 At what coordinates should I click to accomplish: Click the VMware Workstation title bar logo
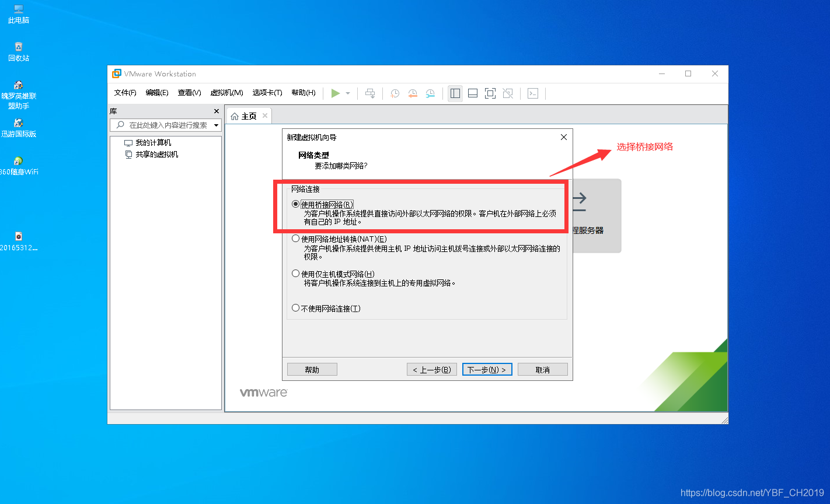pos(117,73)
